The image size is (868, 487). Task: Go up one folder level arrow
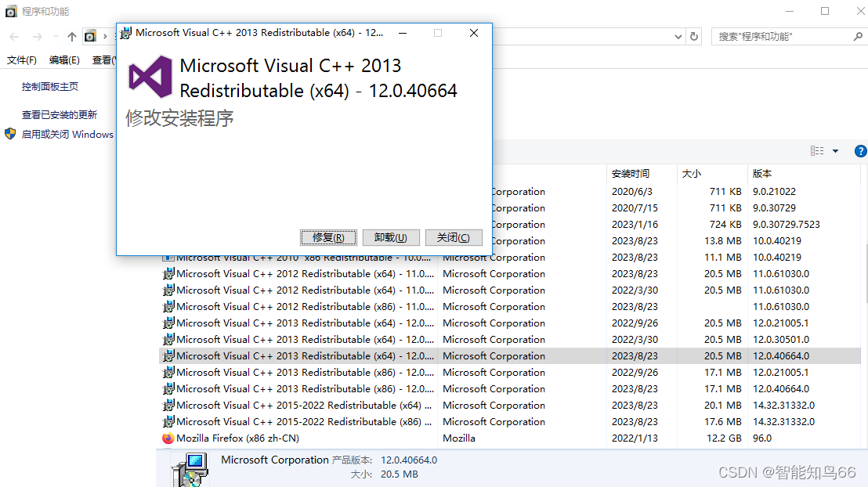tap(72, 37)
